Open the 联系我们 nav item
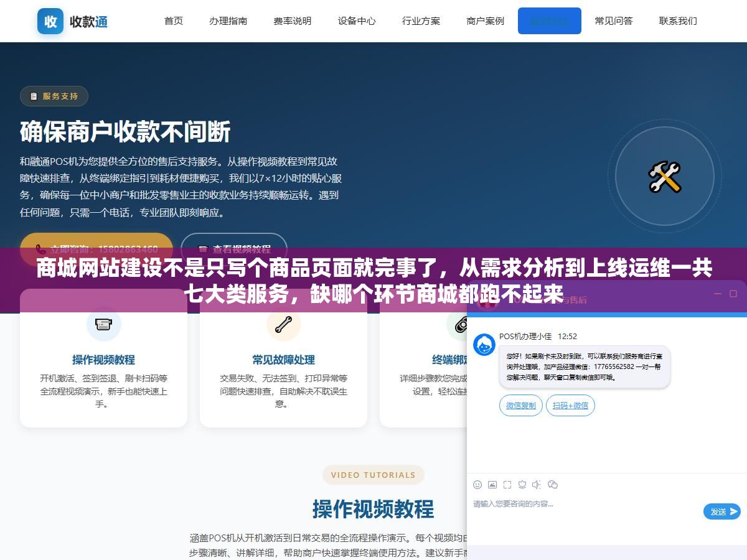 (x=678, y=21)
